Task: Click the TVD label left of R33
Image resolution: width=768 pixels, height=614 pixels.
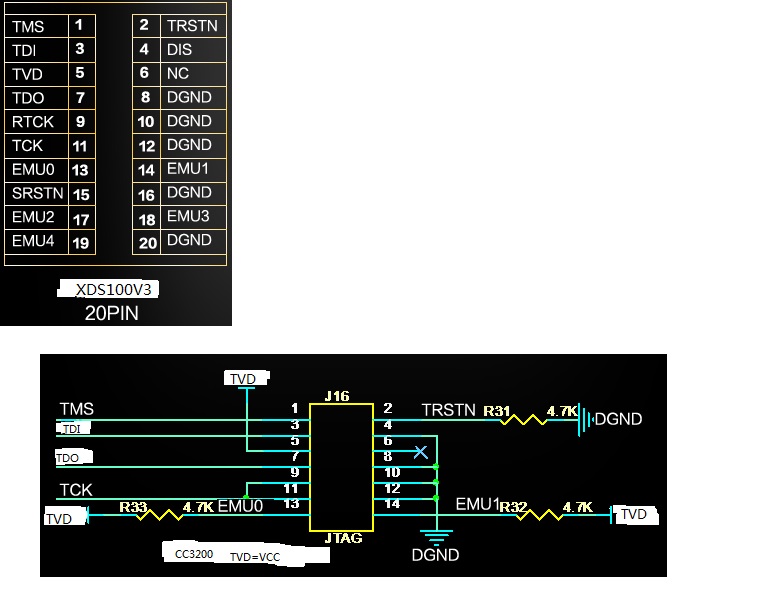Action: click(x=59, y=519)
